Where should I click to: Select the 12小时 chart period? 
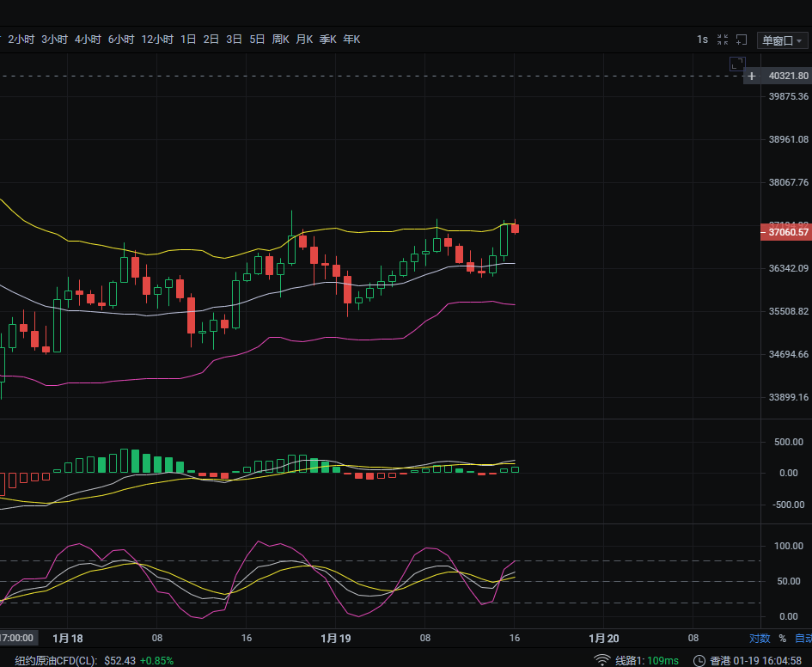point(157,40)
